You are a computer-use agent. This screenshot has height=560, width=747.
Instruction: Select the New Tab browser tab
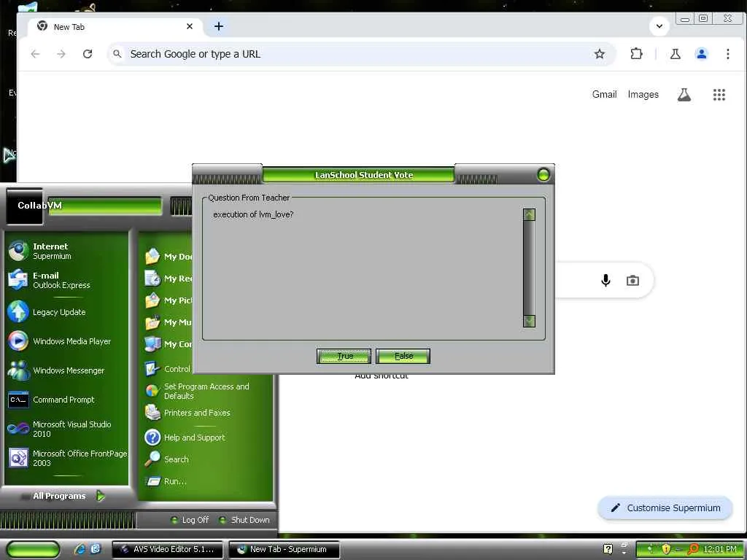click(x=115, y=27)
